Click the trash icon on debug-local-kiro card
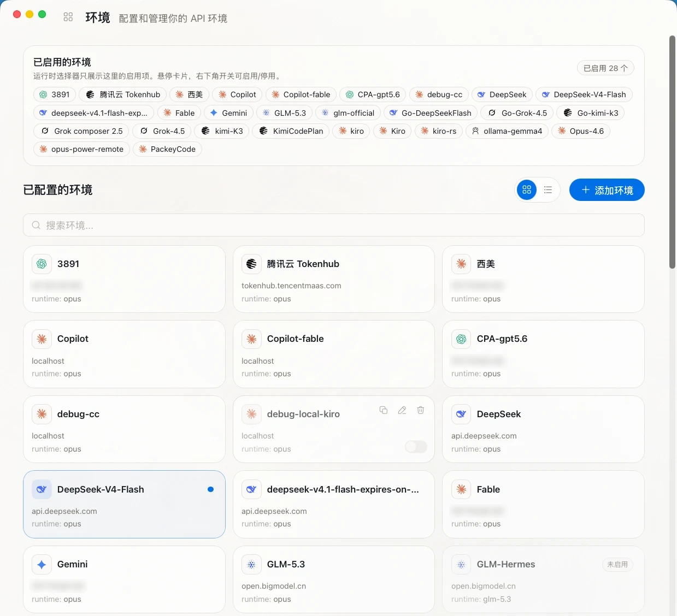This screenshot has width=677, height=616. click(421, 410)
